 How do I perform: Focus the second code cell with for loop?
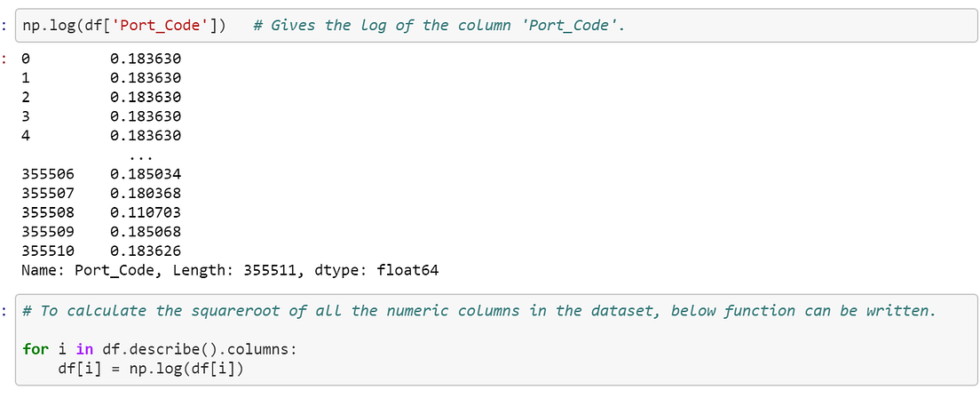click(496, 339)
